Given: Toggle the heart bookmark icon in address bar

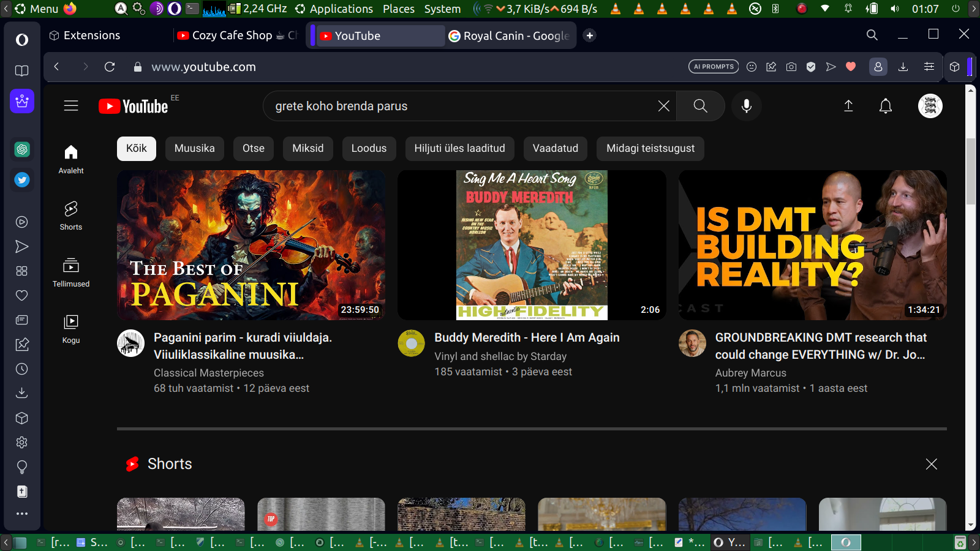Looking at the screenshot, I should tap(851, 67).
